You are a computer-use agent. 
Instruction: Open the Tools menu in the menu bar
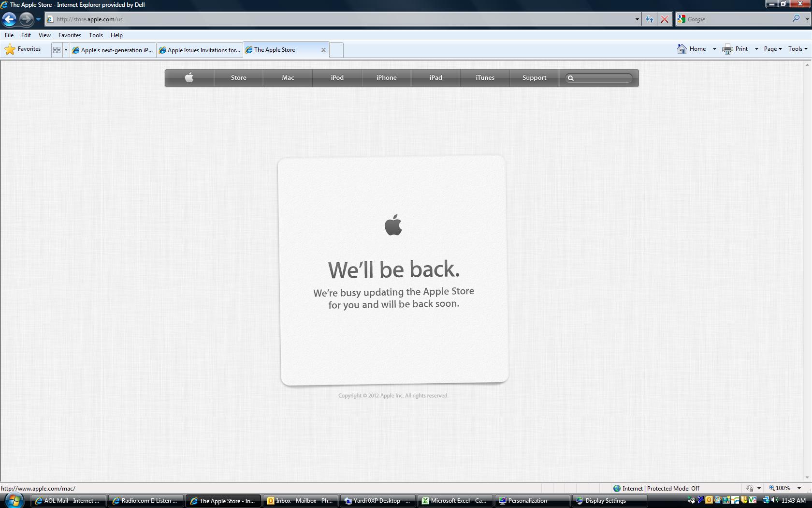pyautogui.click(x=96, y=35)
